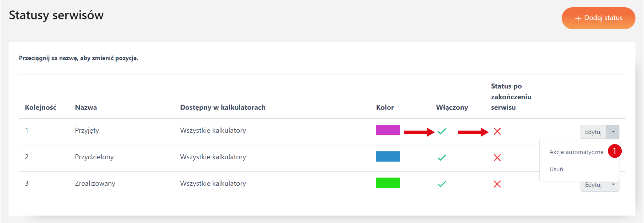Click the green checkmark for Zrealizowany status

point(442,184)
